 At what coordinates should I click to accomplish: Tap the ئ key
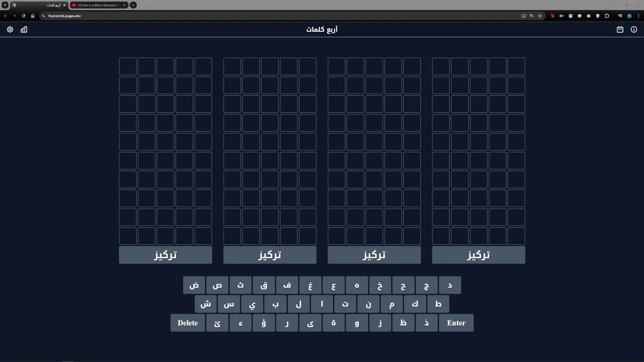click(x=217, y=323)
